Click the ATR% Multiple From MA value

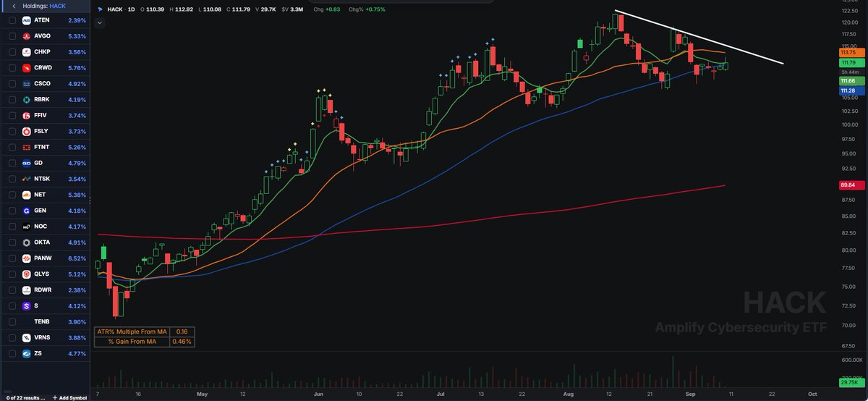click(x=182, y=332)
